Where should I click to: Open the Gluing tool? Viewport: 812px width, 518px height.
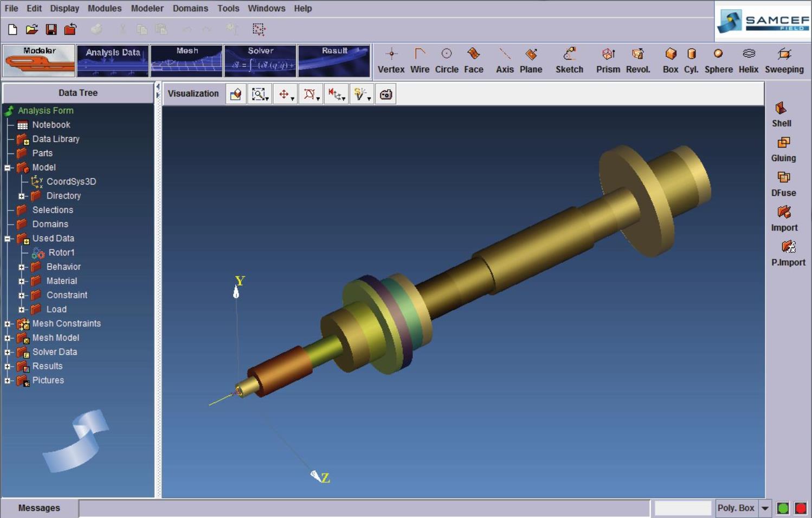tap(783, 143)
